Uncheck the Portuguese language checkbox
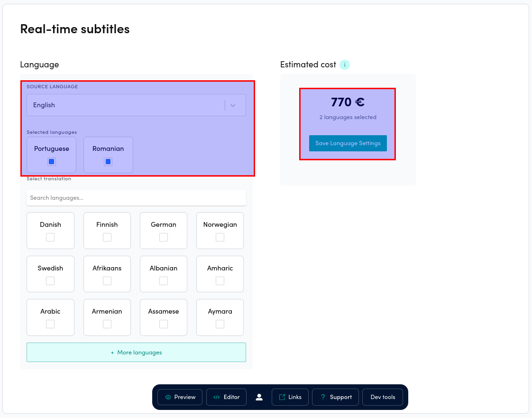The image size is (532, 418). coord(51,161)
